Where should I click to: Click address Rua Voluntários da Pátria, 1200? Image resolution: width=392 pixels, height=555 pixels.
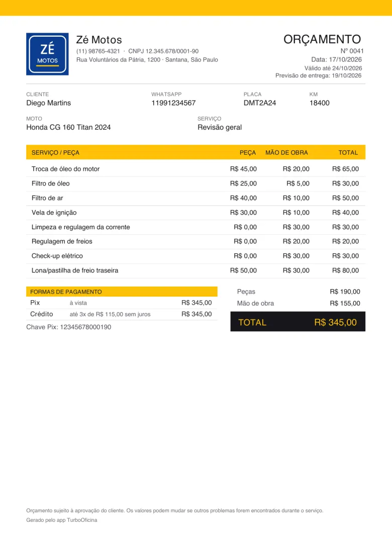tap(119, 60)
